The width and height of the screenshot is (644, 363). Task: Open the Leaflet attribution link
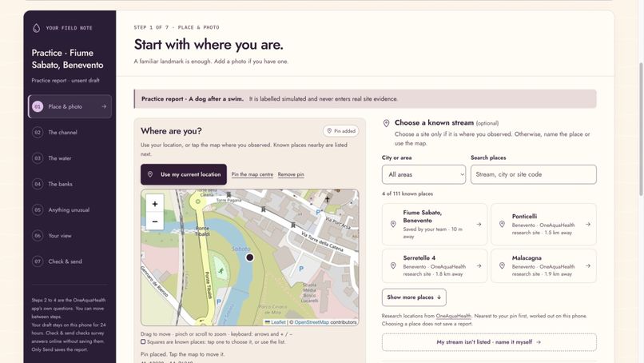(x=278, y=322)
